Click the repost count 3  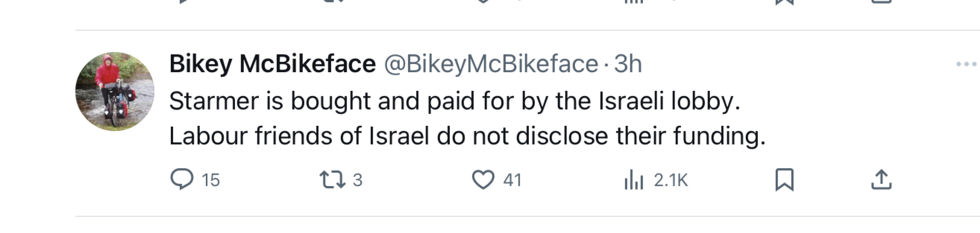click(358, 180)
